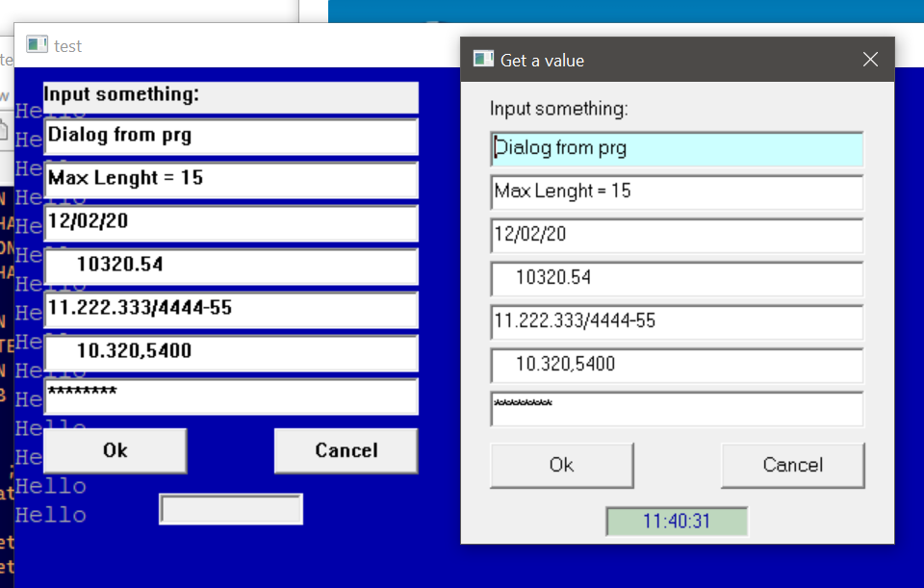Click the test window title icon

37,45
